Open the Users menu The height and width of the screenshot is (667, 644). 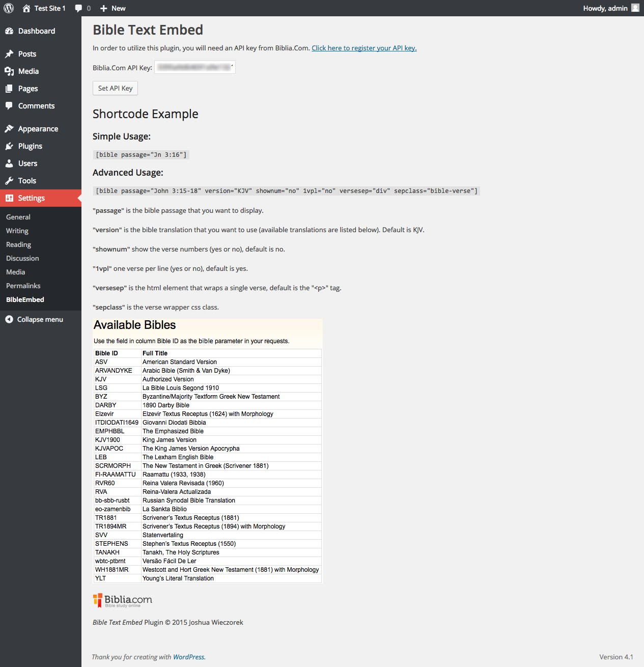pyautogui.click(x=41, y=163)
